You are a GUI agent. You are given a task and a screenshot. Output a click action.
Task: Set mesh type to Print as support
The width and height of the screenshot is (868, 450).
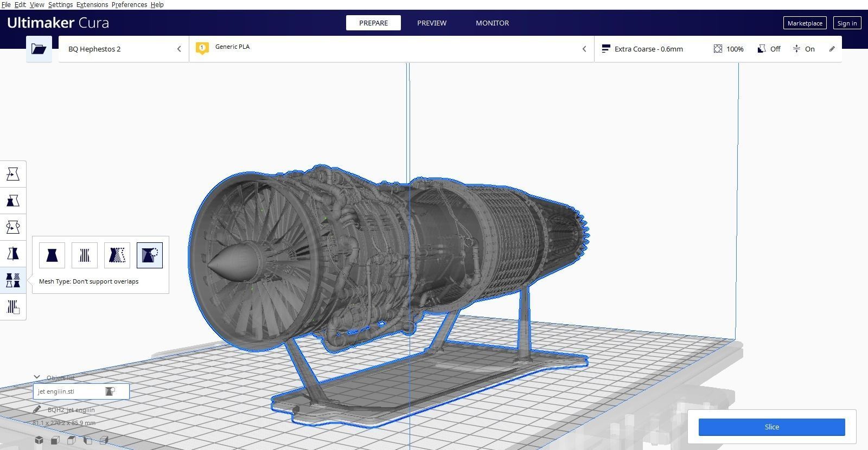[85, 255]
